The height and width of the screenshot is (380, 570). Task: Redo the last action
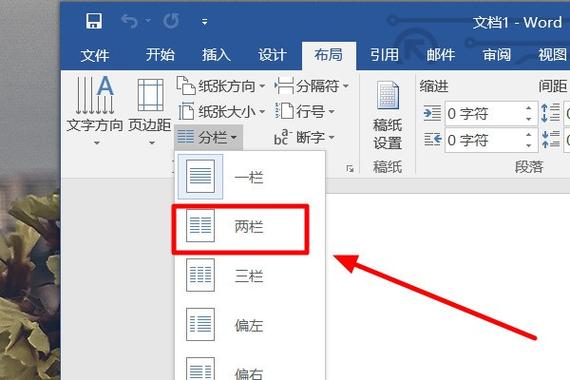tap(171, 21)
